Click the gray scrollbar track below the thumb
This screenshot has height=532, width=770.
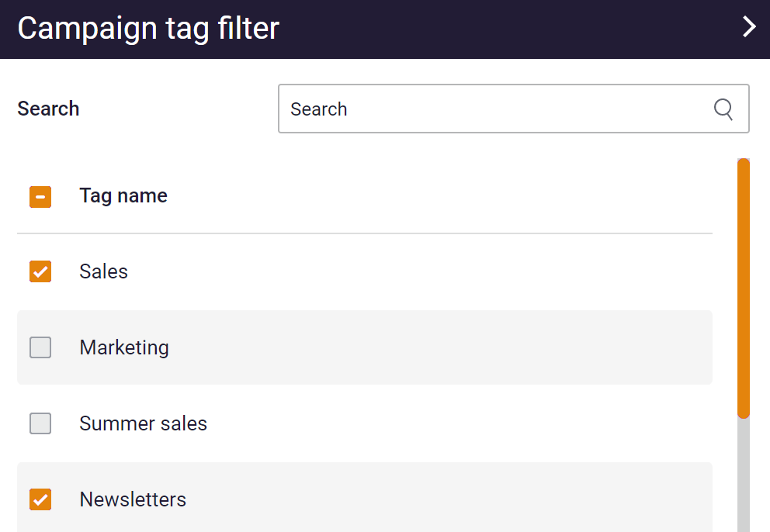click(744, 475)
